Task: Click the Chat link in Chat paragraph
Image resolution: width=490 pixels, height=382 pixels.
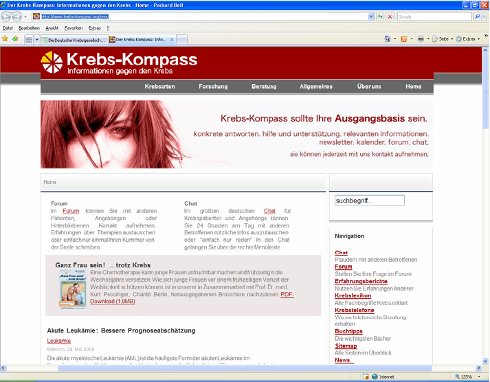Action: (x=269, y=211)
